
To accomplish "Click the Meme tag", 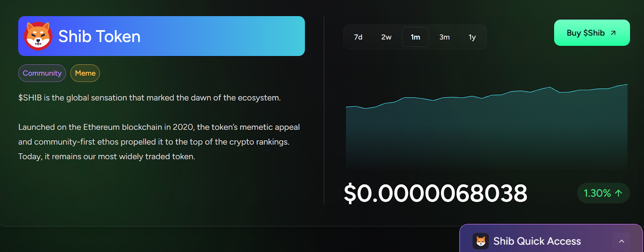I will (x=85, y=73).
